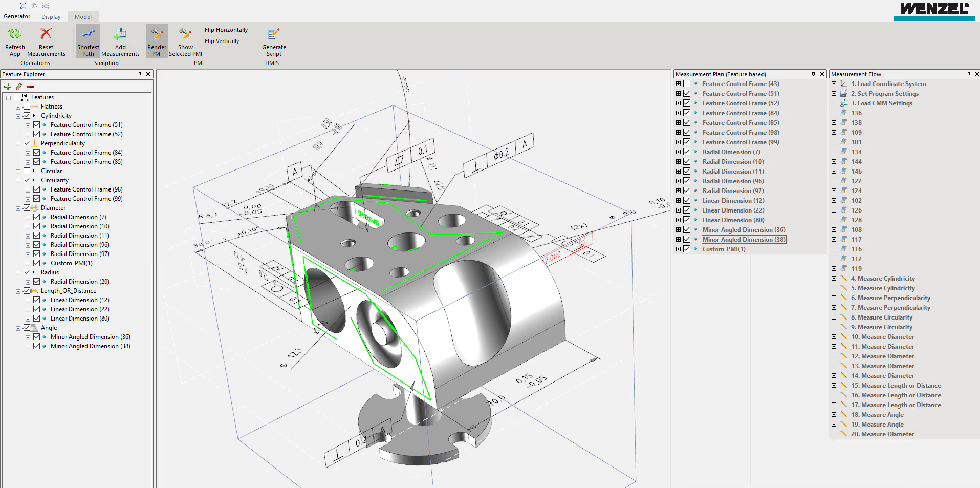The width and height of the screenshot is (980, 488).
Task: Check Feature Control Frame (43) in Measurement Plan
Action: pos(687,84)
